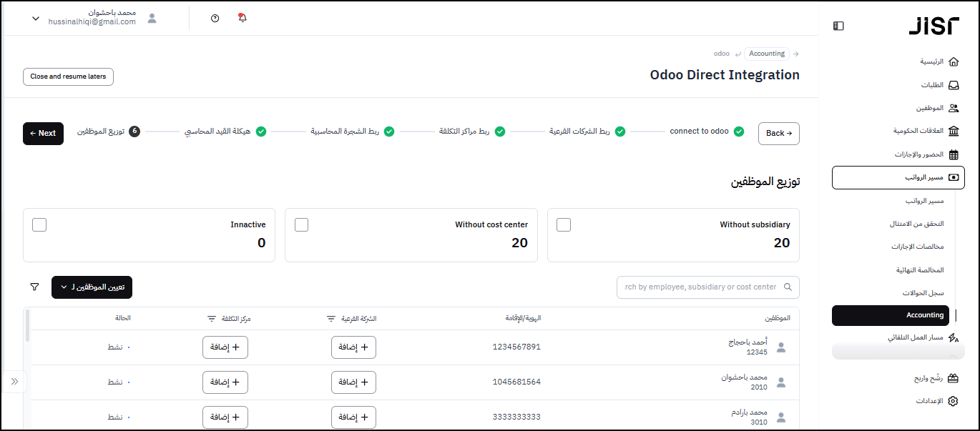
Task: Click the filter funnel icon above table
Action: 34,287
